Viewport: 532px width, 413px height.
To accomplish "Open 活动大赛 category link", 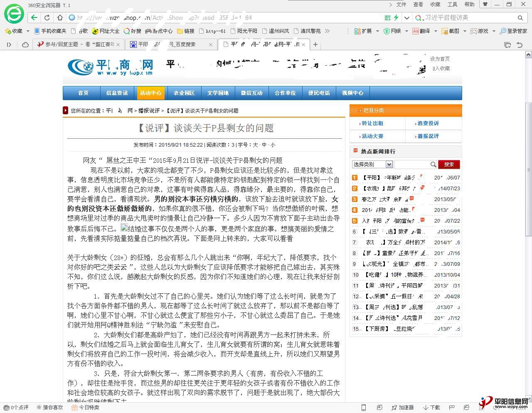I will [x=372, y=136].
